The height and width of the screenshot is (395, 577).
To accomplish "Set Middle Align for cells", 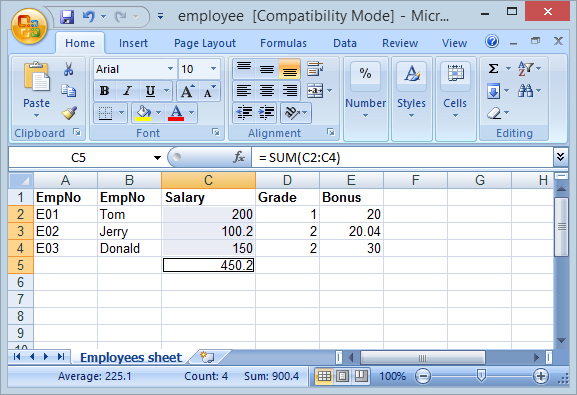I will click(x=266, y=69).
